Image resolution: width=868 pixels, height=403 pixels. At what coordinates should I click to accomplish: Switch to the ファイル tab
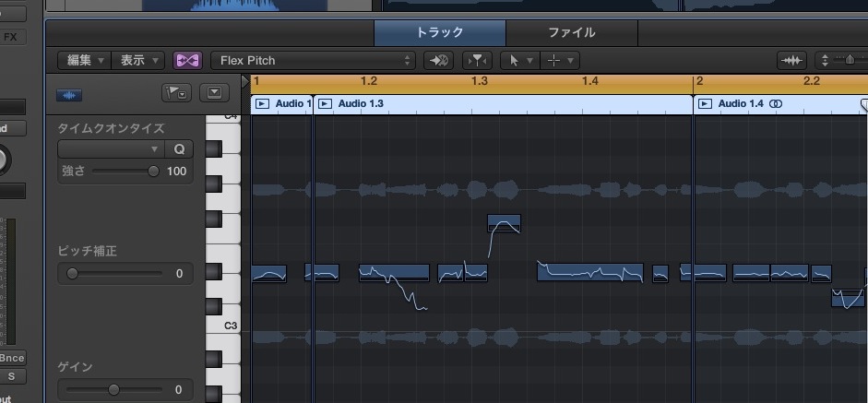tap(572, 32)
